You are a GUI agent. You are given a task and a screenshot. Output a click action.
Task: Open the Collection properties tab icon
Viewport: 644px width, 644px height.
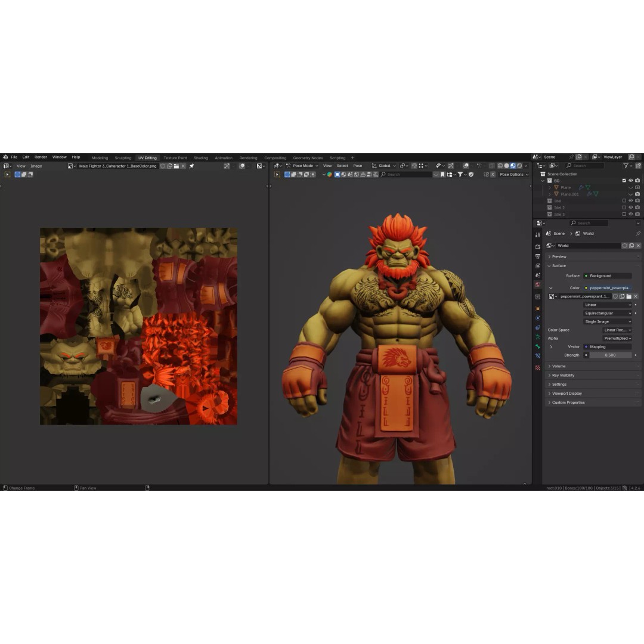click(x=538, y=296)
